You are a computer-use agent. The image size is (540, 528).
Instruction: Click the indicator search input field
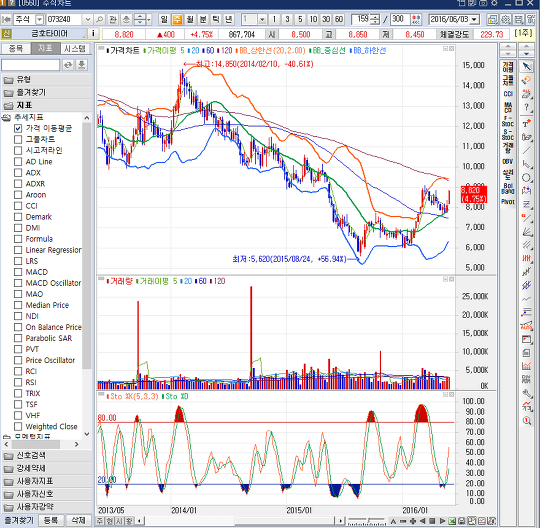tap(31, 65)
